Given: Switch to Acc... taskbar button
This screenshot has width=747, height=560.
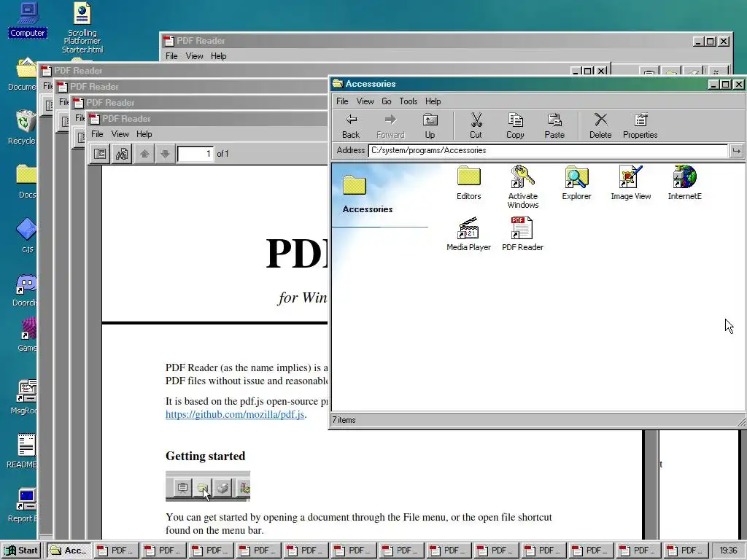Looking at the screenshot, I should pos(68,551).
